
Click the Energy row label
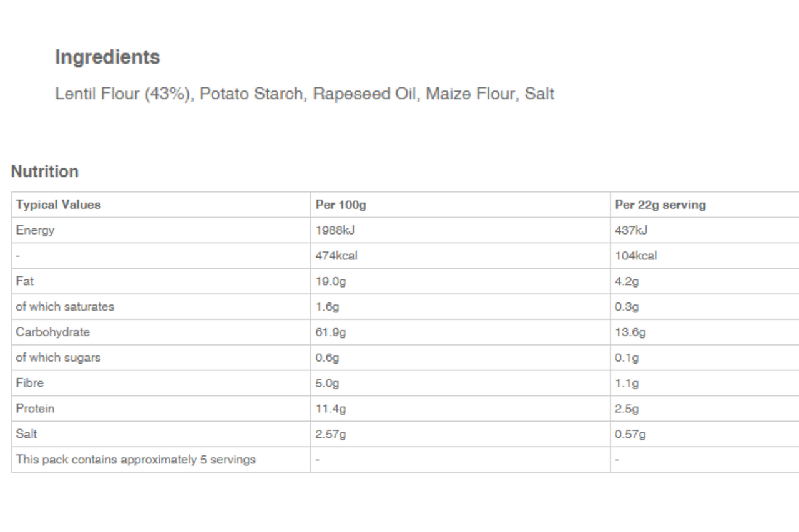click(35, 230)
